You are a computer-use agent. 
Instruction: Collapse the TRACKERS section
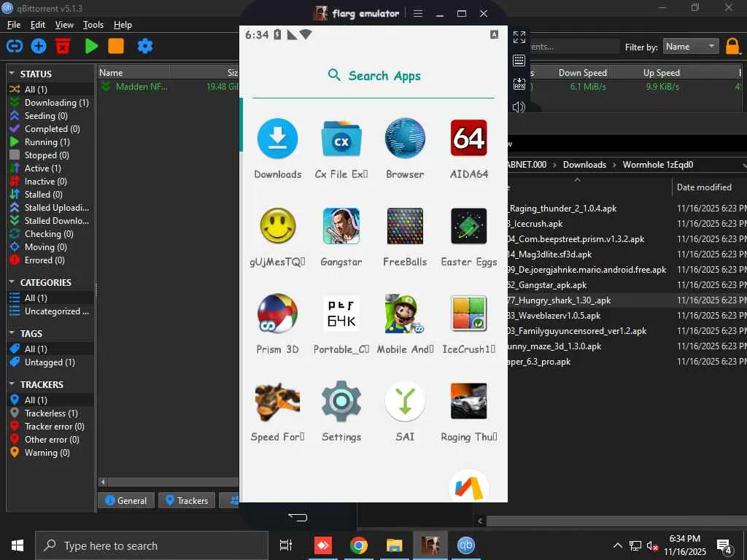12,384
